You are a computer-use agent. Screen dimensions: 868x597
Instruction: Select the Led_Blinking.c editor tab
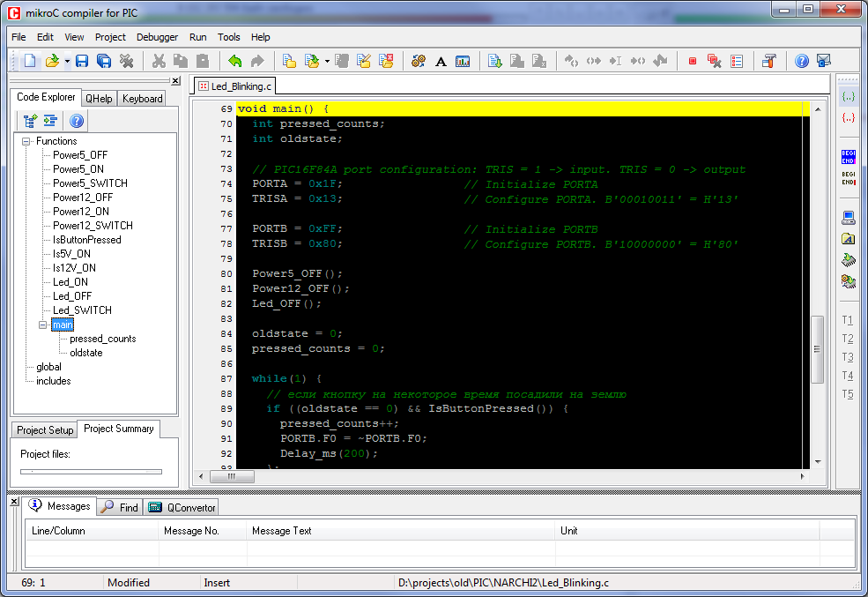(x=235, y=86)
